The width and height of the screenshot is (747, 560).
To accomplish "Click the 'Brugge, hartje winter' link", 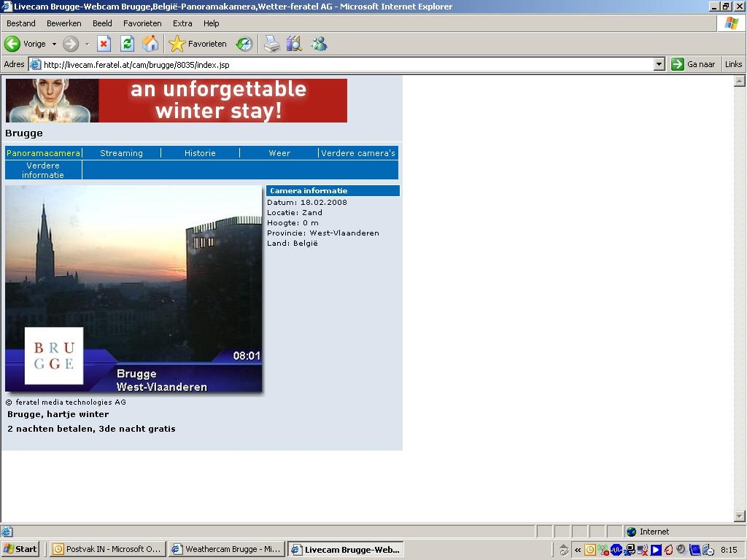I will 58,414.
